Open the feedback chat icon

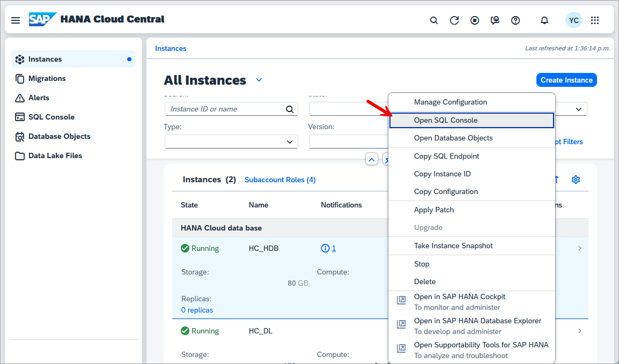click(x=495, y=20)
